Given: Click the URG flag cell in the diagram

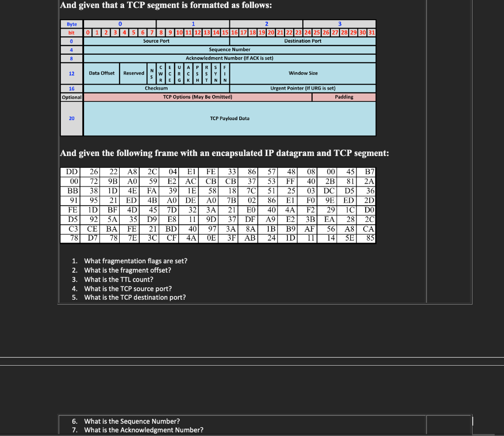Looking at the screenshot, I should click(x=179, y=73).
